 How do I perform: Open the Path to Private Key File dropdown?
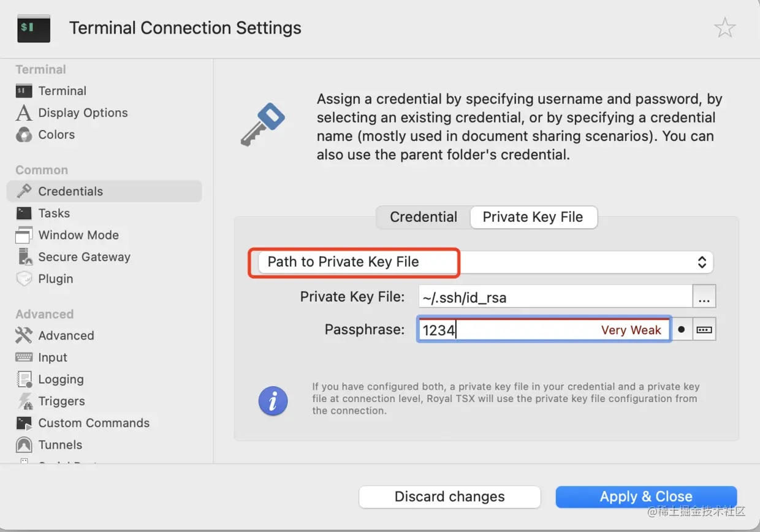(485, 262)
